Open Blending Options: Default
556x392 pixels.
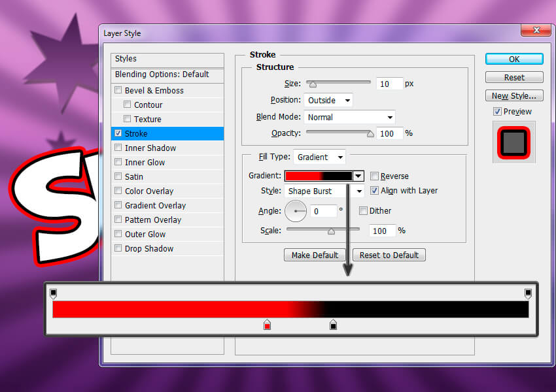click(162, 74)
